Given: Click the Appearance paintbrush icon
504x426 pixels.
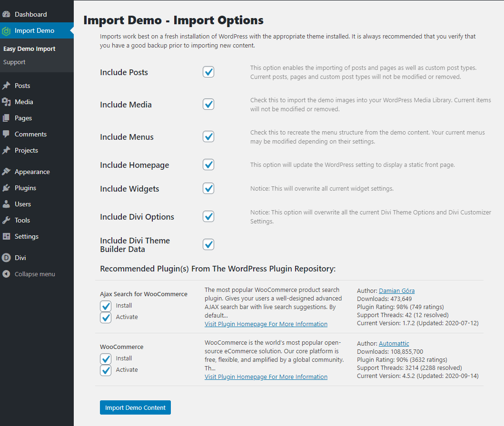Looking at the screenshot, I should pyautogui.click(x=6, y=172).
